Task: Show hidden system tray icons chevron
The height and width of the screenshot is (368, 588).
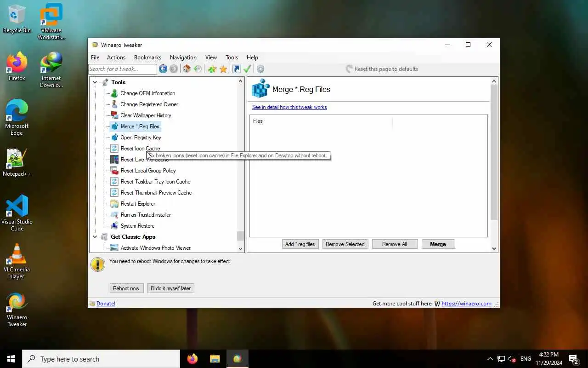Action: (490, 359)
